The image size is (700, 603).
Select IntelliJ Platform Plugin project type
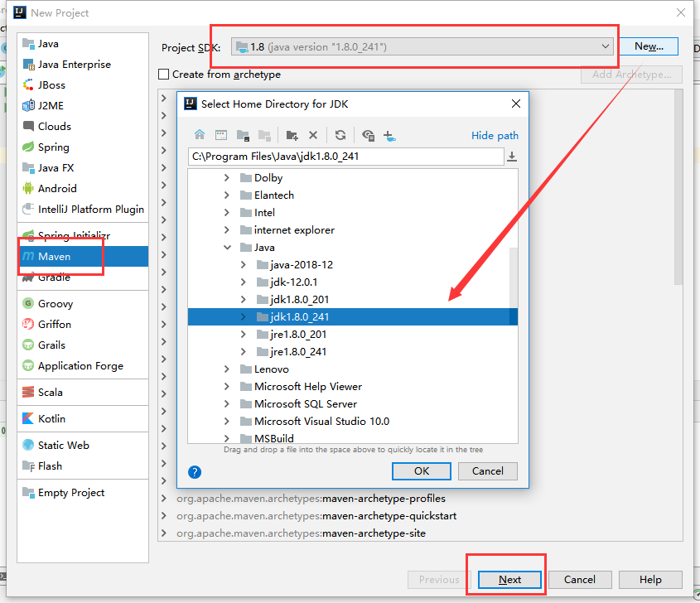pos(83,210)
